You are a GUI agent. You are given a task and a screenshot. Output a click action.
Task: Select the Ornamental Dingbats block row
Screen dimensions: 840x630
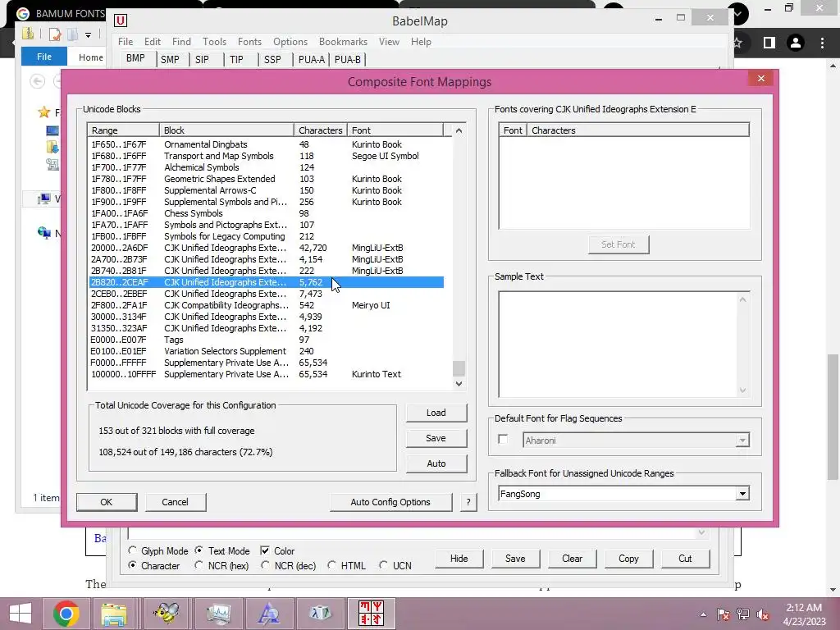(267, 144)
